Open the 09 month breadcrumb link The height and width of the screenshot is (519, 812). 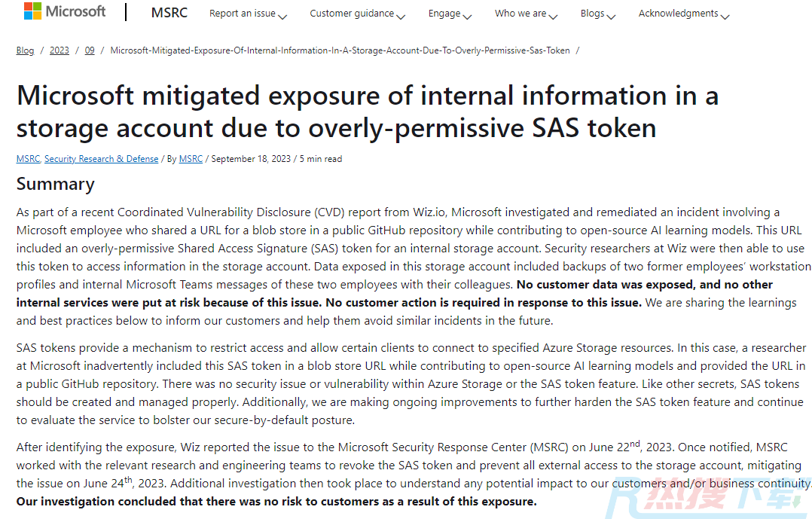[90, 50]
